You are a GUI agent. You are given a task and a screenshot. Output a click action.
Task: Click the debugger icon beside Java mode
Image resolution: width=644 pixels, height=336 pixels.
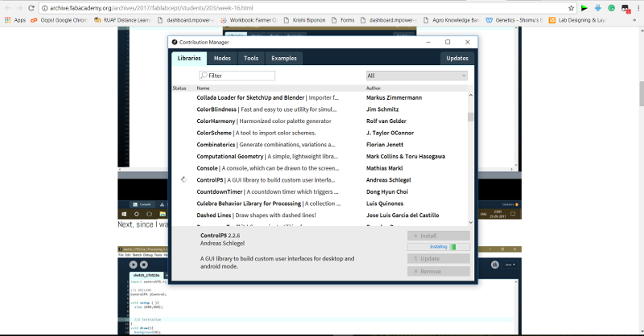point(495,264)
